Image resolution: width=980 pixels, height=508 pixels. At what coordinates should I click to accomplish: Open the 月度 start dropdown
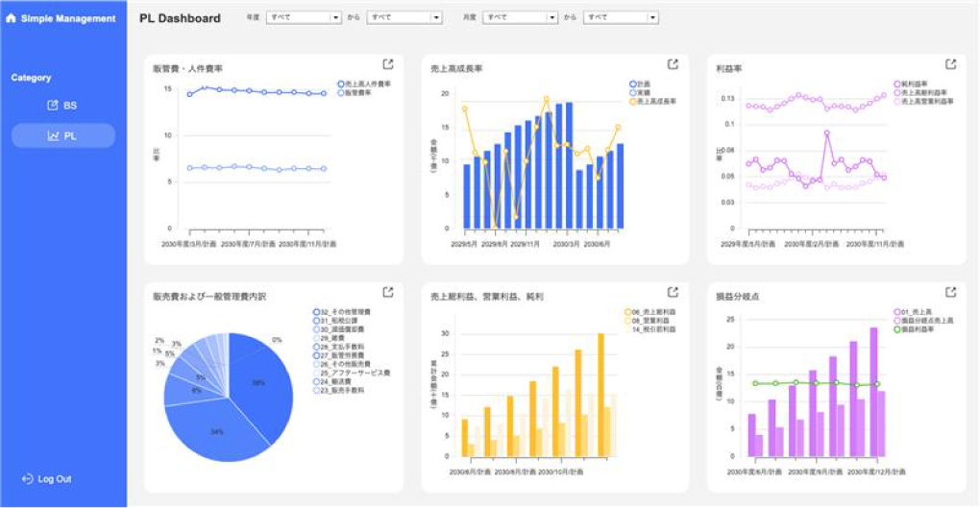[520, 17]
